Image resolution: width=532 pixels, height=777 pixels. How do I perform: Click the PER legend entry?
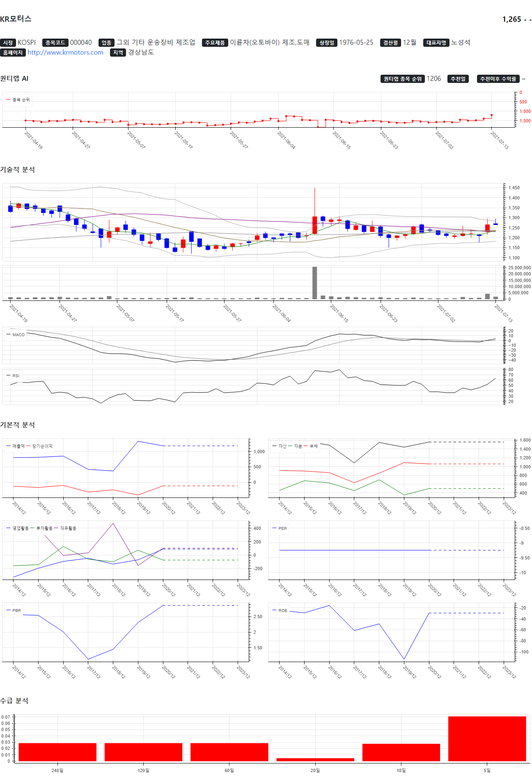[280, 528]
